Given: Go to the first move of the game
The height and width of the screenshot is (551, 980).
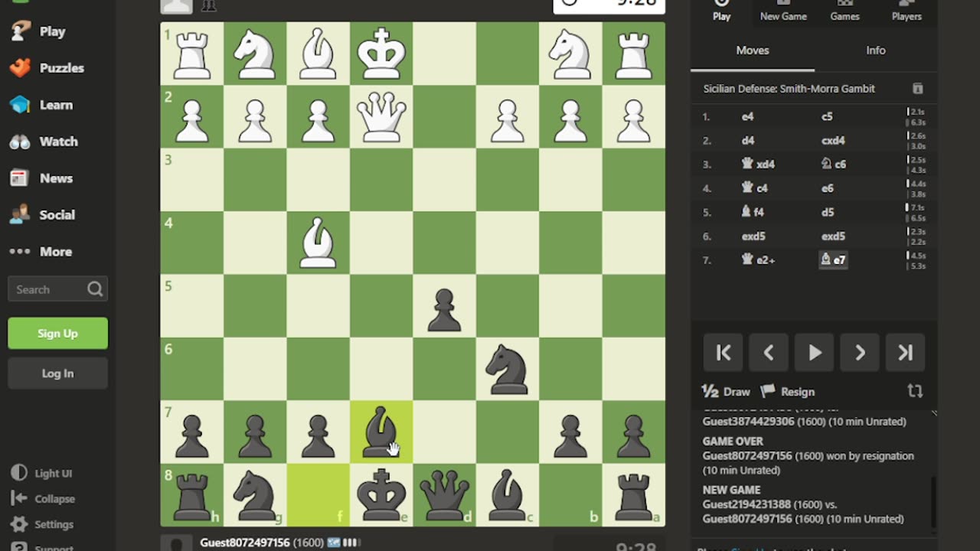Looking at the screenshot, I should click(723, 353).
